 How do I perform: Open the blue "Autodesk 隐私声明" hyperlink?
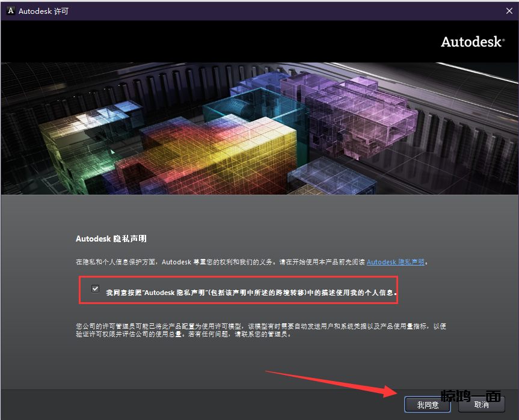click(x=395, y=262)
